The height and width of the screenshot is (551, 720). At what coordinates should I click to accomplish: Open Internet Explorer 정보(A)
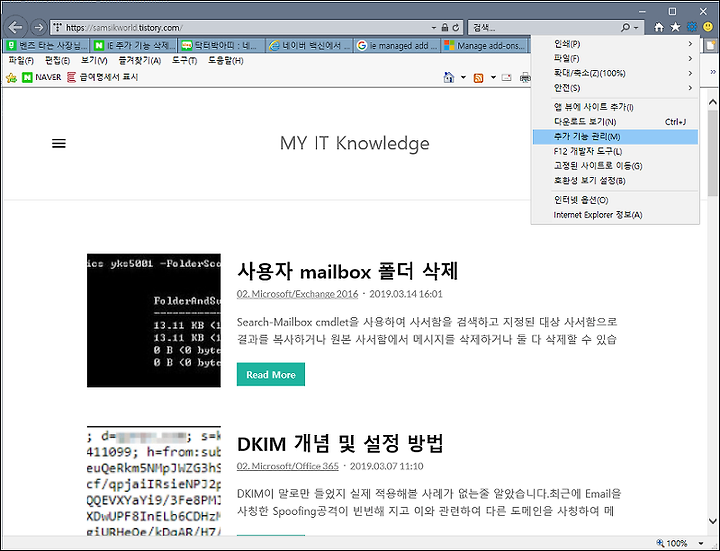pos(615,215)
